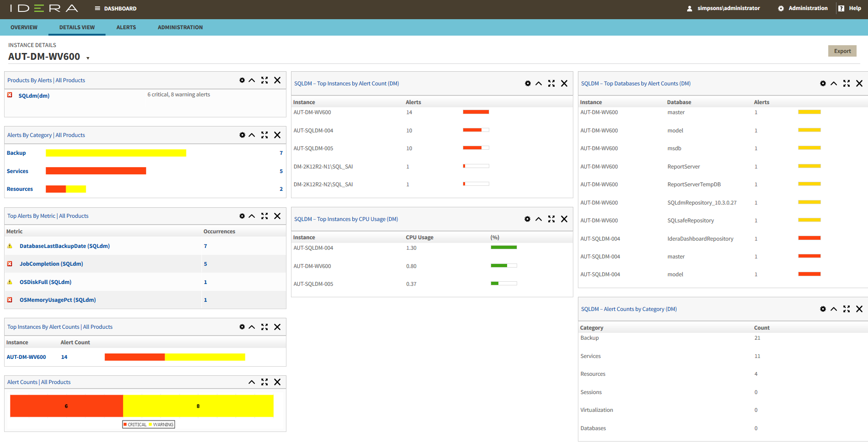Maximize the Top Alerts By Metric widget

tap(265, 216)
